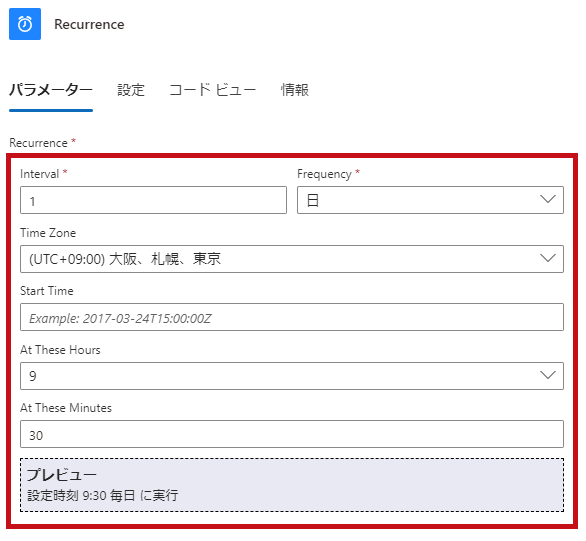
Task: Focus the At These Minutes field
Action: [292, 434]
